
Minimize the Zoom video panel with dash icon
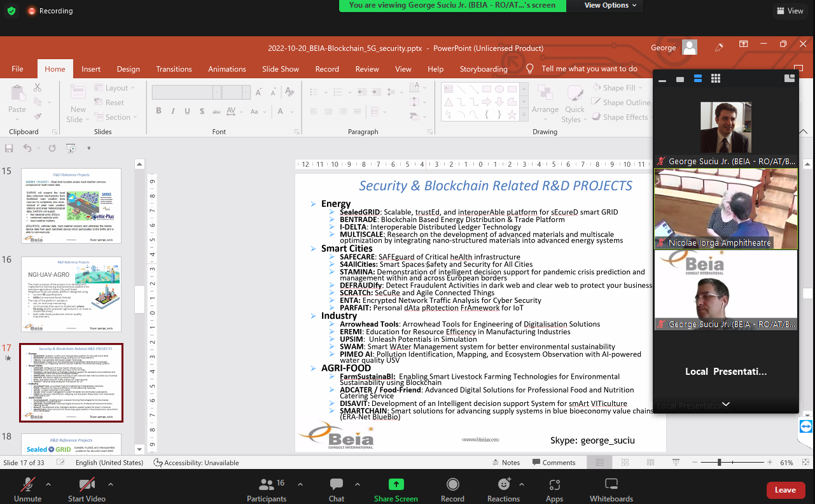pyautogui.click(x=662, y=80)
